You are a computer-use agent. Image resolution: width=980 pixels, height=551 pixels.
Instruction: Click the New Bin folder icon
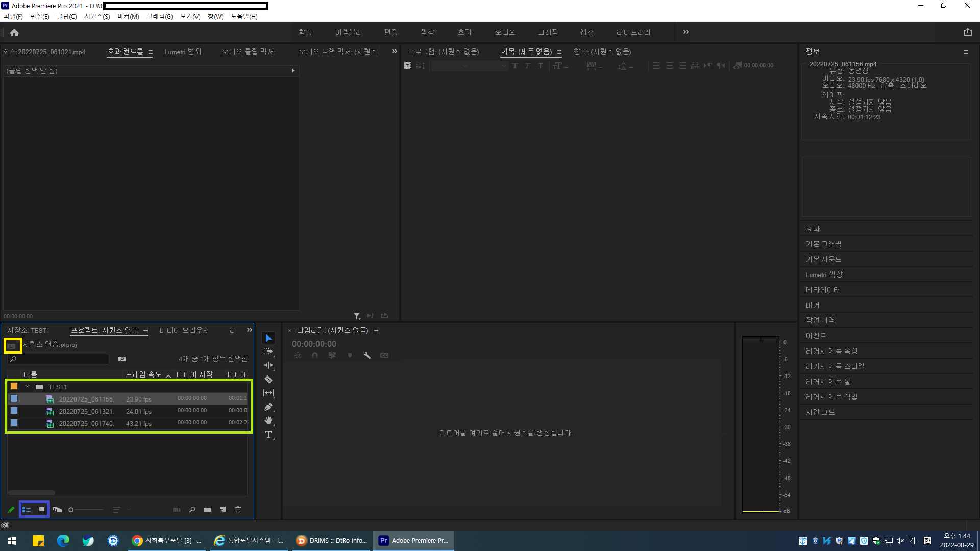207,509
